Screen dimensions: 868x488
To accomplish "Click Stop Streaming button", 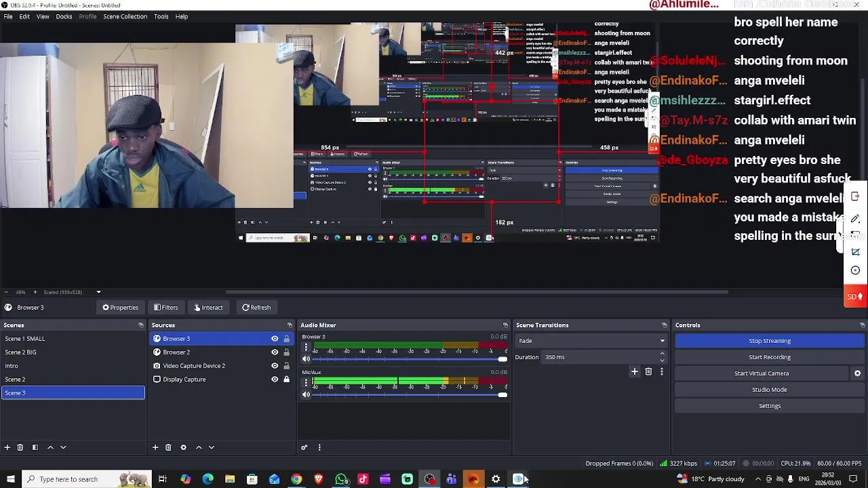I will (x=770, y=341).
